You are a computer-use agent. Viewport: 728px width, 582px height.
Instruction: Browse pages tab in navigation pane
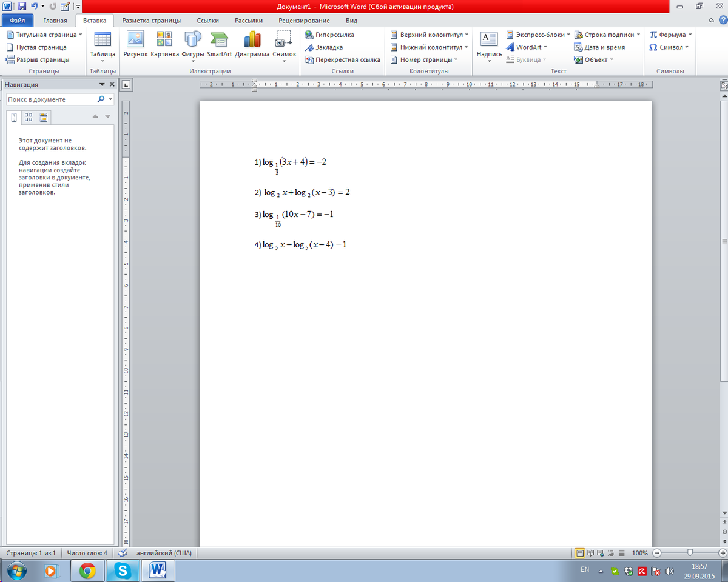29,117
